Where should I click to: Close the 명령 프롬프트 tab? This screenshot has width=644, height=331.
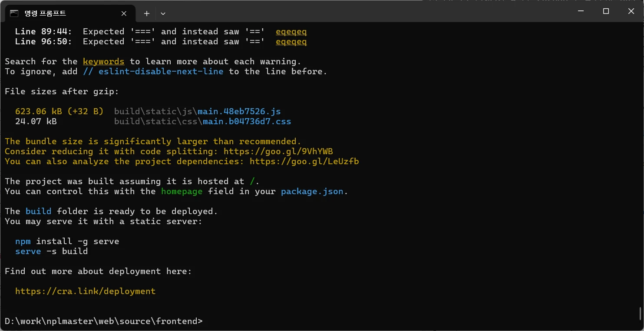point(124,13)
